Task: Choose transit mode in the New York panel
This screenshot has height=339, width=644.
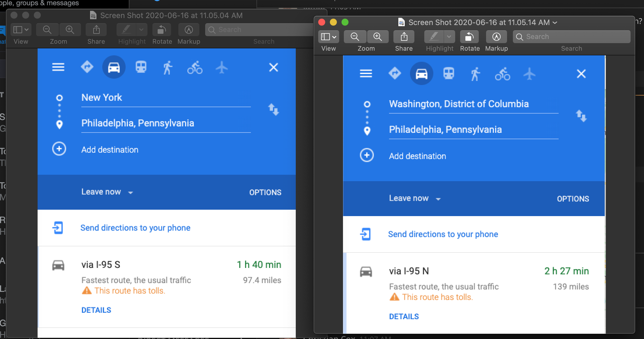Action: pos(141,67)
